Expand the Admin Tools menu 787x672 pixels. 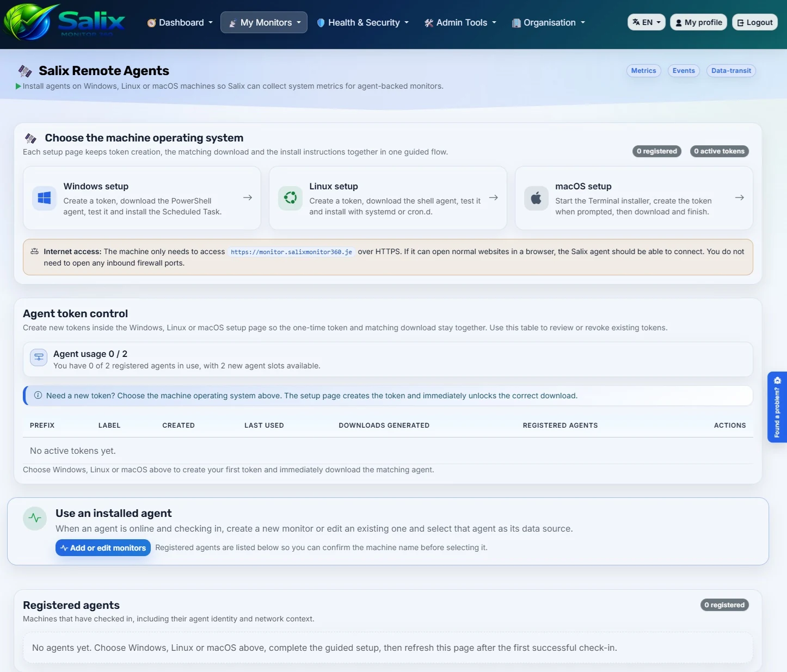(x=460, y=22)
